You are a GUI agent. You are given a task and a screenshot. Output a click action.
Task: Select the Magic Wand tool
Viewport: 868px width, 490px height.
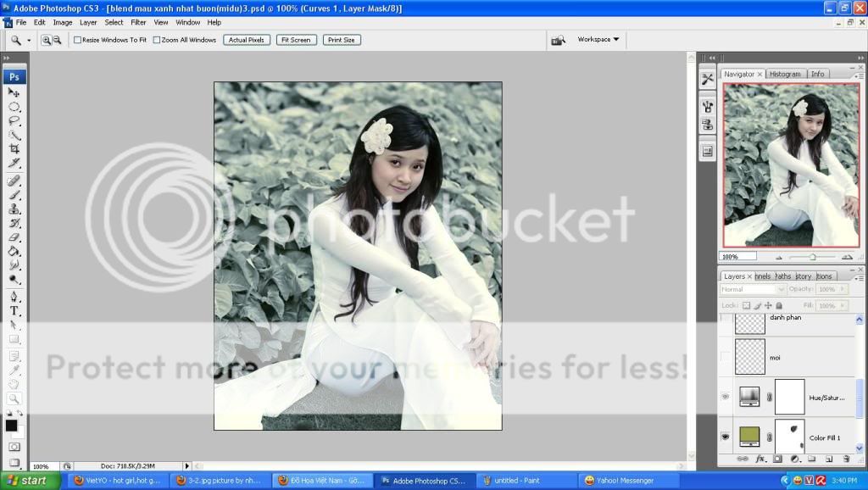point(14,135)
